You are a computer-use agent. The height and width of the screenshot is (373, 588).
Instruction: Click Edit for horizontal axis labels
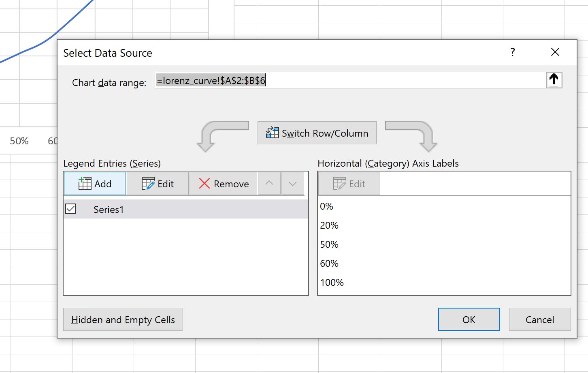coord(349,184)
